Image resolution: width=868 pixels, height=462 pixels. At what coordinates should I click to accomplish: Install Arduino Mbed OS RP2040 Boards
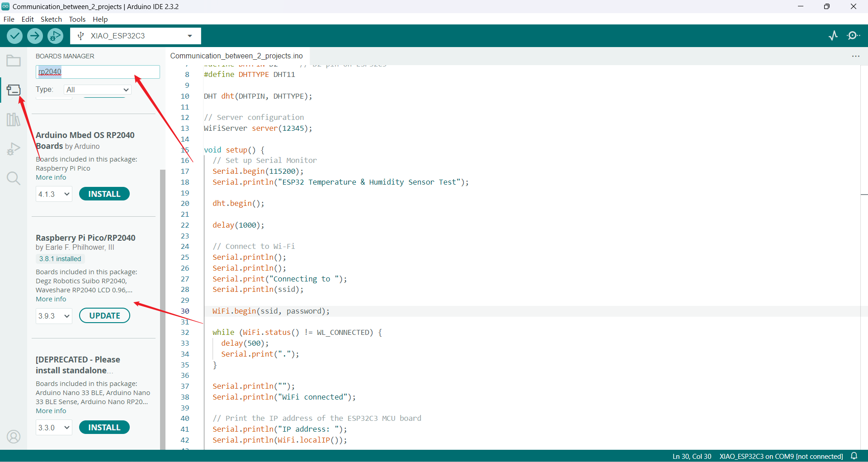coord(104,194)
